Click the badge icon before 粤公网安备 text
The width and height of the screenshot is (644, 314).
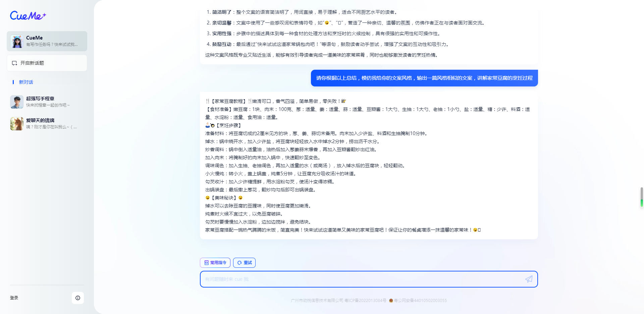click(x=391, y=301)
